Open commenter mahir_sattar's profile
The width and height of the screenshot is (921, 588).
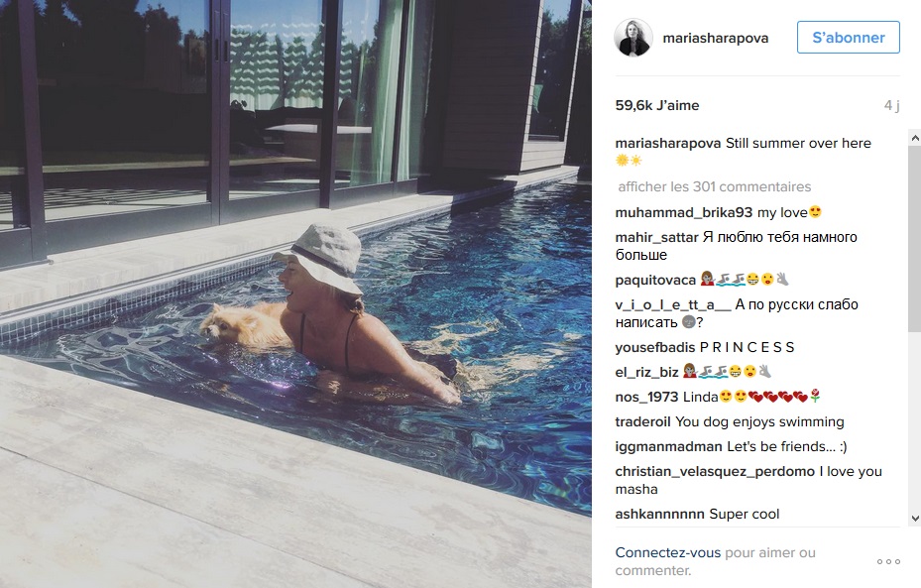click(656, 237)
